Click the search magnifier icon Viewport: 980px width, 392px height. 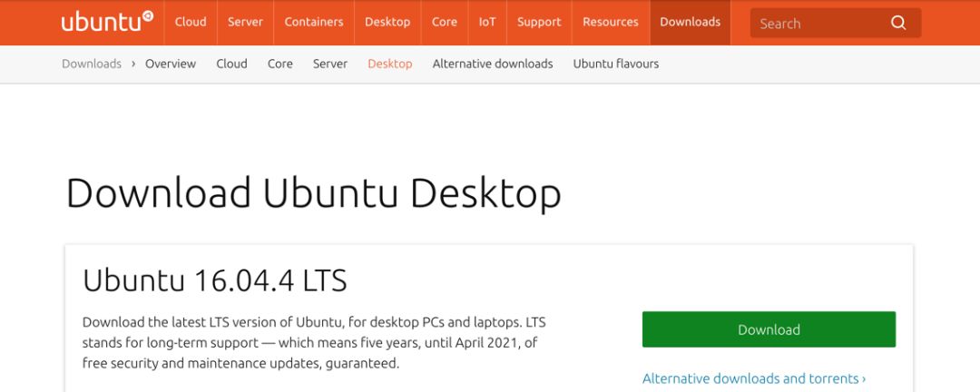pyautogui.click(x=898, y=23)
